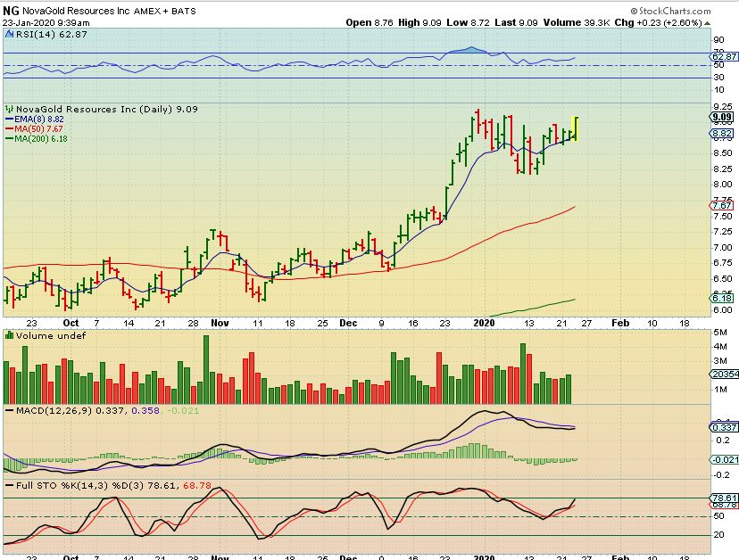Click the 'High 9.09' value in the header
The height and width of the screenshot is (560, 739).
coord(419,22)
